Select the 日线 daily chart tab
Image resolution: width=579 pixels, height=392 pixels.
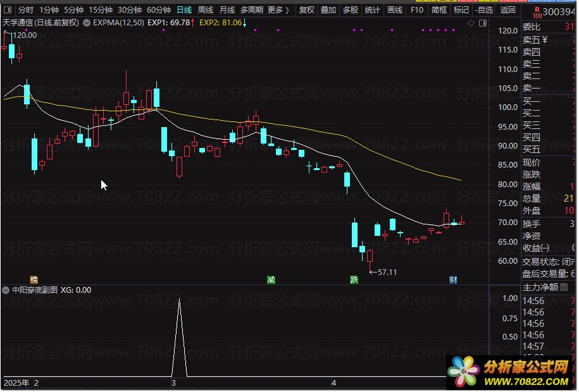coord(184,10)
